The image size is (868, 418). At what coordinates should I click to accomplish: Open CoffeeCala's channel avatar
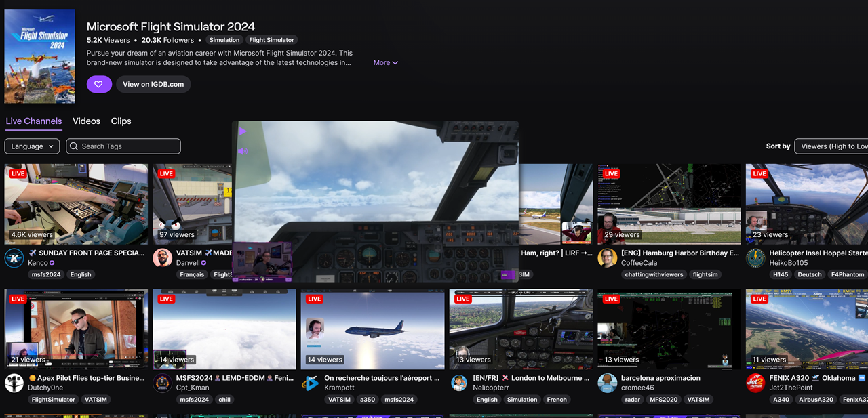pyautogui.click(x=608, y=258)
